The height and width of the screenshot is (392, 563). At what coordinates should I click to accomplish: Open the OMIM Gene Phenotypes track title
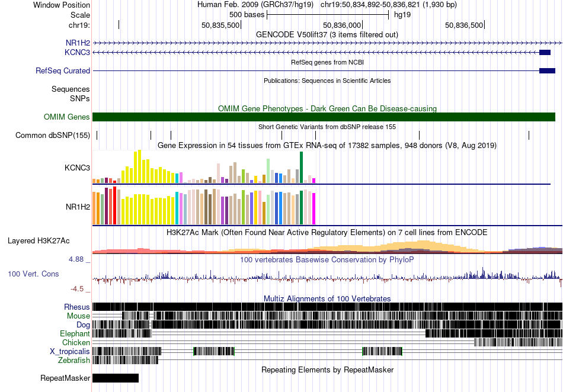(x=328, y=109)
